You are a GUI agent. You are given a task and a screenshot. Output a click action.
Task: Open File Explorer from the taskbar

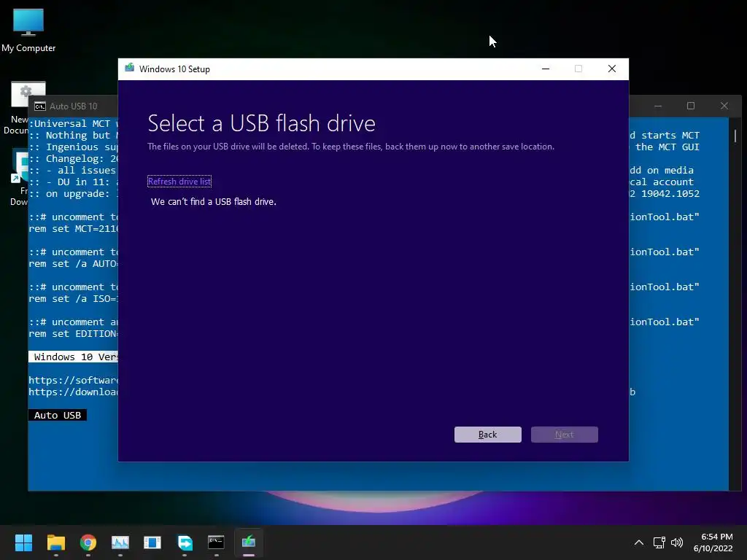(x=55, y=542)
